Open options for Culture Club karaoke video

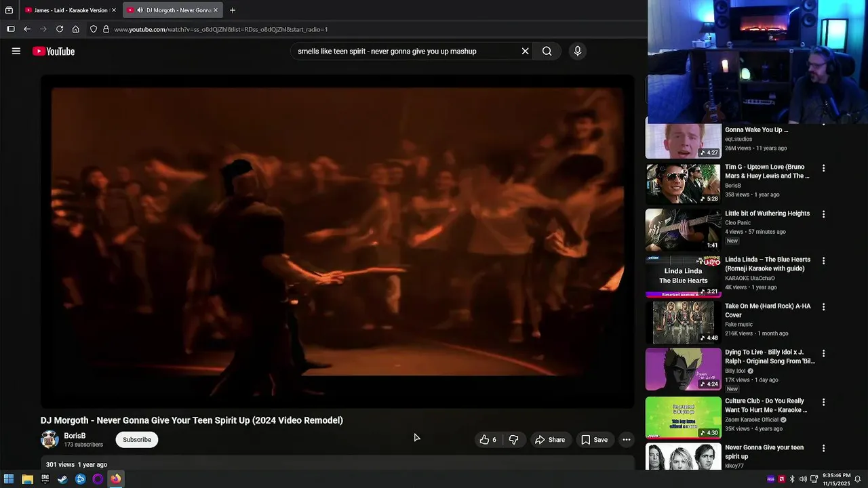click(x=824, y=402)
